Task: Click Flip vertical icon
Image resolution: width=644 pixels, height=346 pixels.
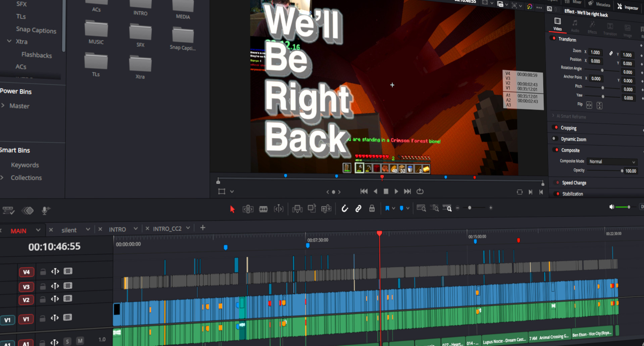Action: tap(599, 106)
